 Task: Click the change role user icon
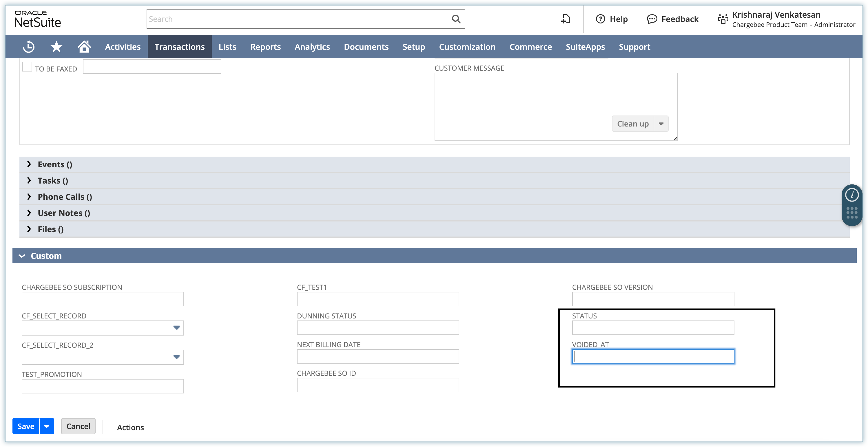tap(723, 19)
